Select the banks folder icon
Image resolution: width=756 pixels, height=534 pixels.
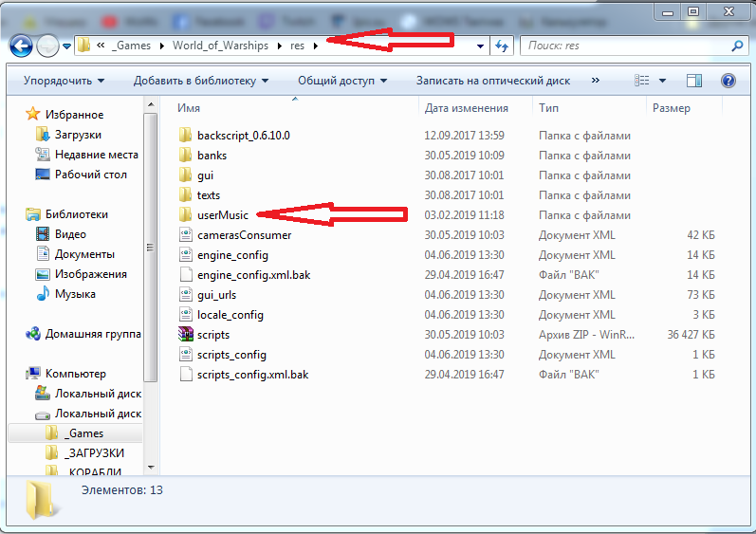tap(185, 156)
